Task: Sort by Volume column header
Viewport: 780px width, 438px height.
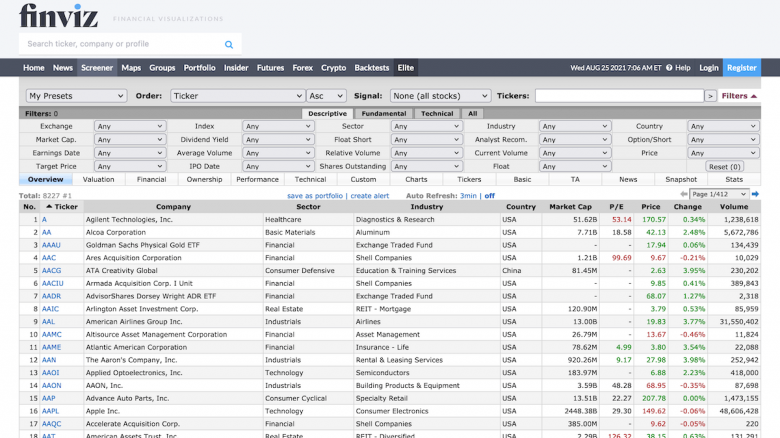Action: click(734, 207)
